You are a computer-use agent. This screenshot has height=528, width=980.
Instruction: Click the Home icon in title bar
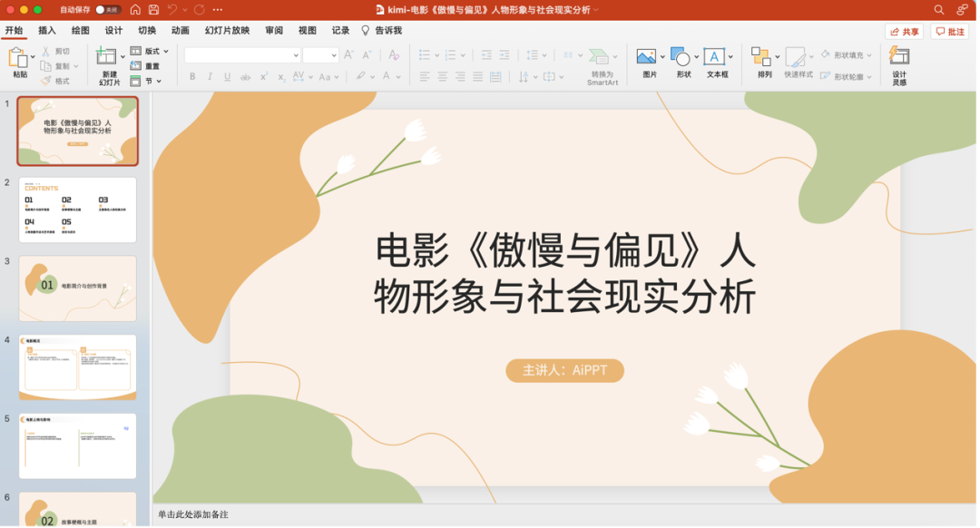pos(135,9)
